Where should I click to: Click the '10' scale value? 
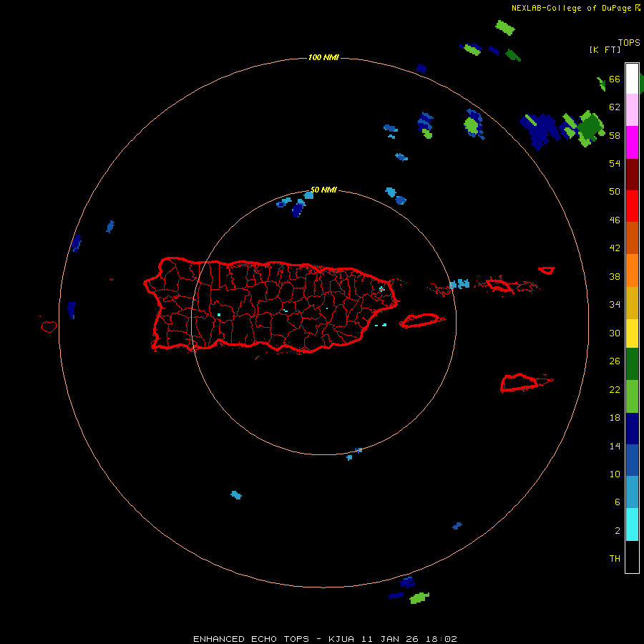point(615,474)
